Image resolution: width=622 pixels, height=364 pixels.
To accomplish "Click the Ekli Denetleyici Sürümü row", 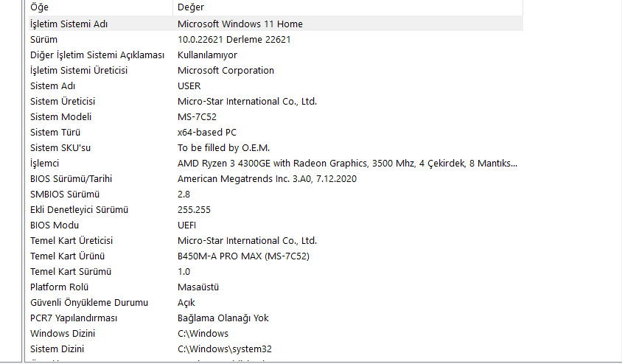I will pyautogui.click(x=80, y=209).
